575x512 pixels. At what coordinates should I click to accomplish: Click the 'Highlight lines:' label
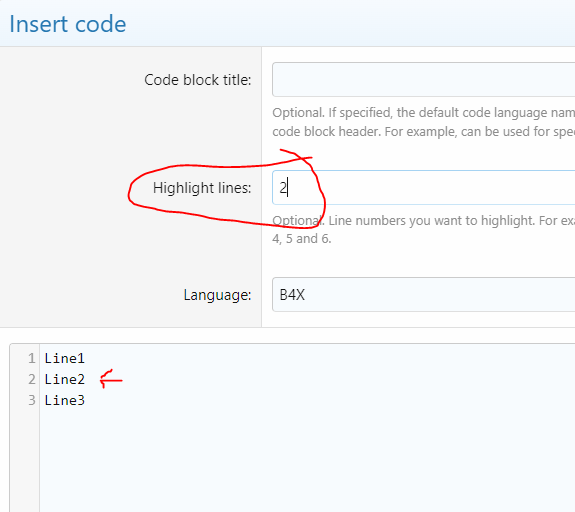click(x=202, y=188)
